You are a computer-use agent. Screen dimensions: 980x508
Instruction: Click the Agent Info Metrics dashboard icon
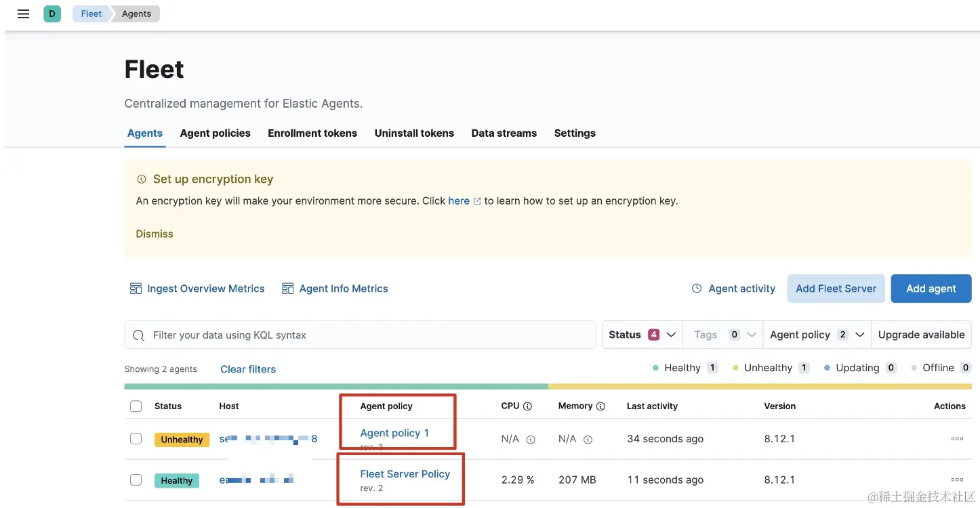tap(288, 289)
